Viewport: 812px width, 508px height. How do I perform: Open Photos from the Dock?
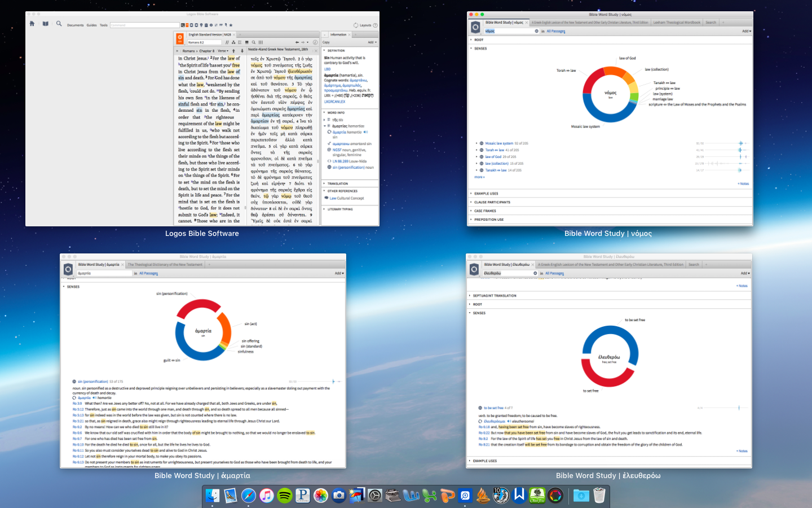click(321, 496)
